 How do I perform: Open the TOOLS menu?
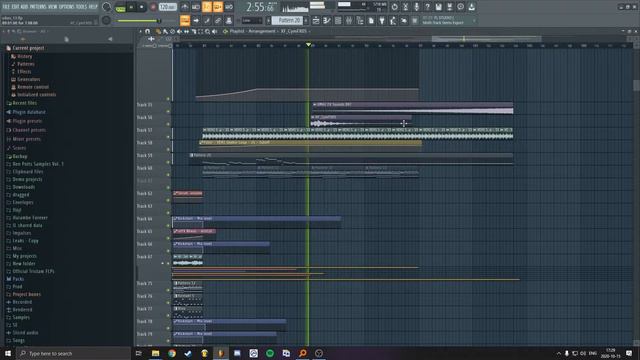[x=81, y=7]
